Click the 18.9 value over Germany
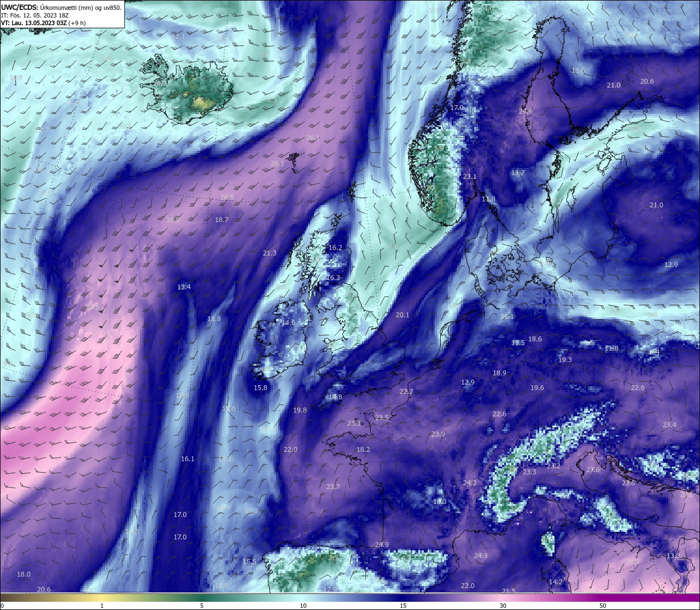This screenshot has width=700, height=610. 499,373
